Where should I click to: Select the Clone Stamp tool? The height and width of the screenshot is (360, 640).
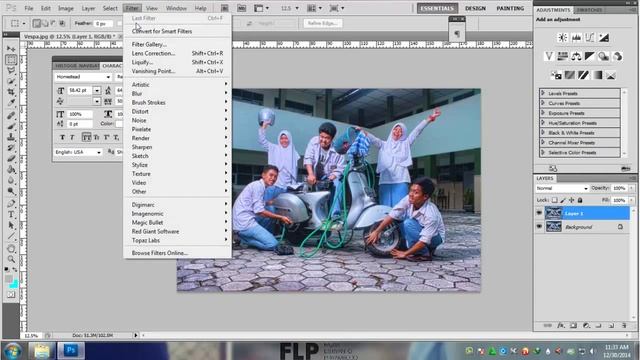(11, 137)
